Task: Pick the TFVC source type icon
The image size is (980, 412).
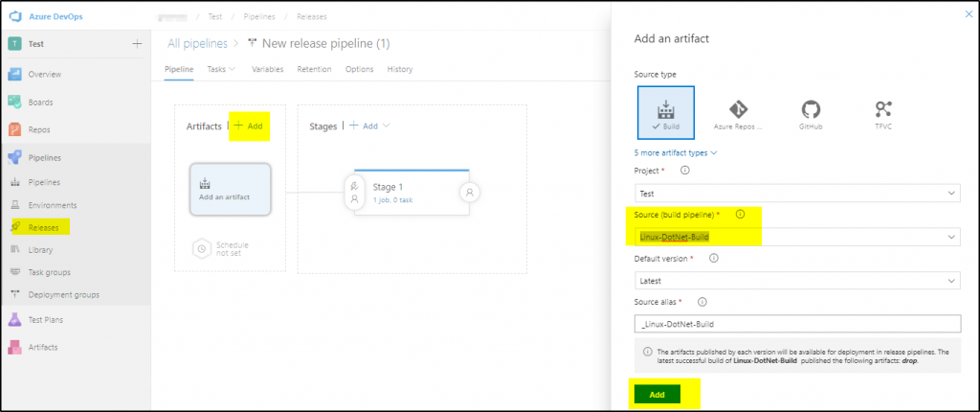Action: click(882, 112)
